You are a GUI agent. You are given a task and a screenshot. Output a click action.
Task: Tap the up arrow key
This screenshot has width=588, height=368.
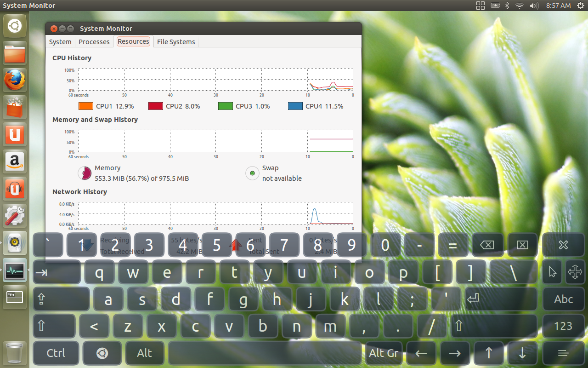point(489,353)
